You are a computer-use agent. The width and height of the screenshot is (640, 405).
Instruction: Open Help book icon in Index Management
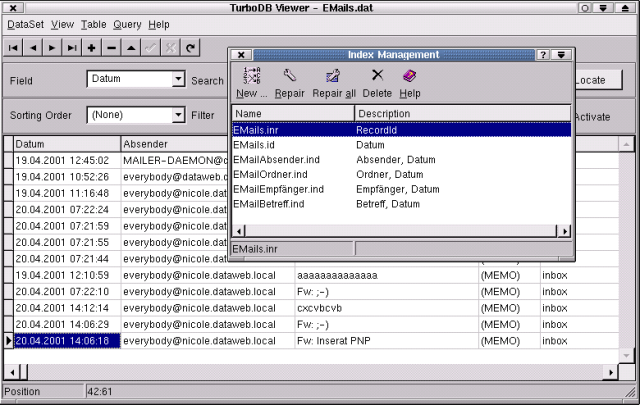(x=410, y=83)
